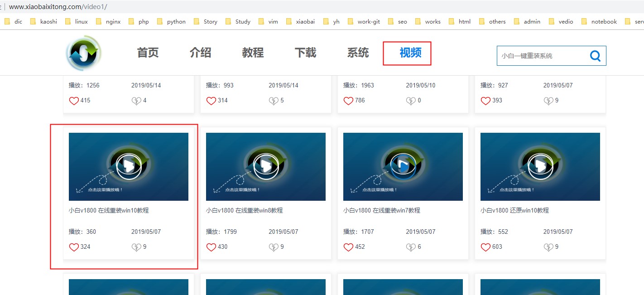Open the Story bookmarks folder
The width and height of the screenshot is (644, 295).
205,21
